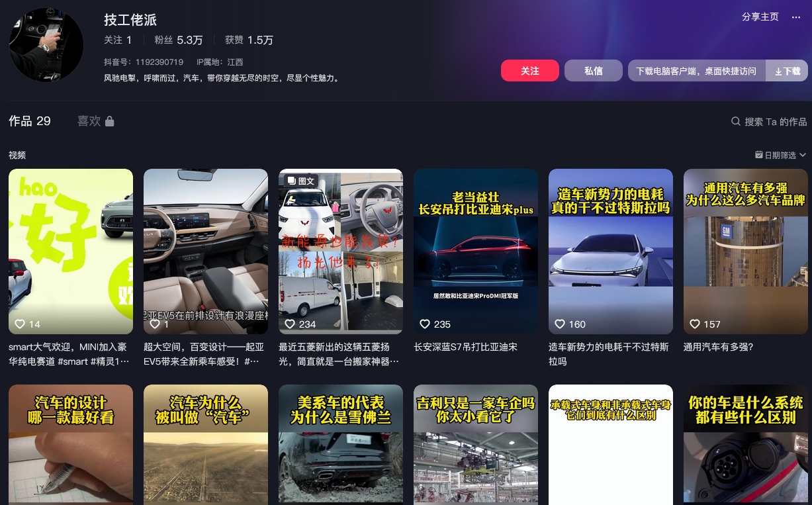Open title 长安深蓝S7吊打比亚迪宋
This screenshot has height=505, width=812.
pos(465,347)
